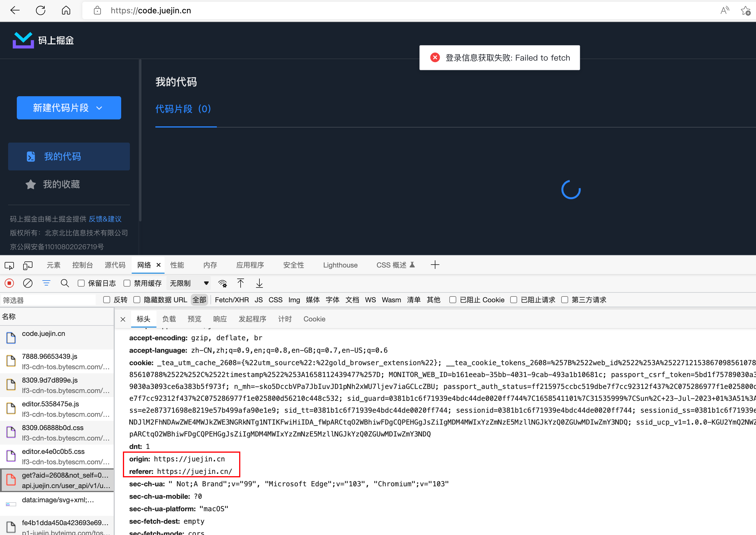756x535 pixels.
Task: Open the 反馈&建议 link
Action: tap(105, 219)
